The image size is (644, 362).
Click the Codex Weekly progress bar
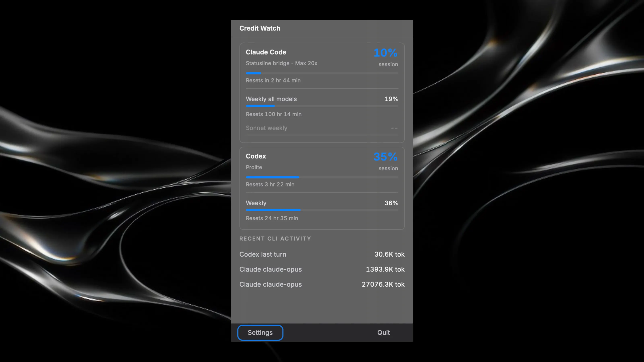(x=322, y=210)
